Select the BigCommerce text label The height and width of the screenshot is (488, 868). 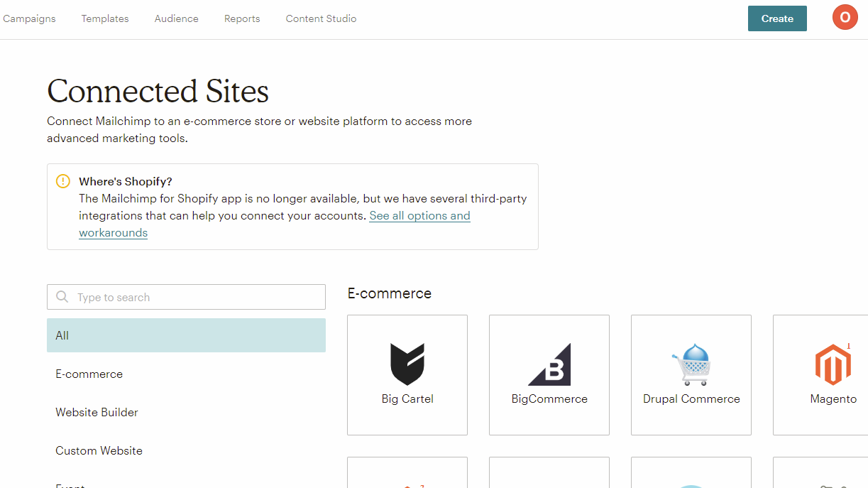[549, 399]
